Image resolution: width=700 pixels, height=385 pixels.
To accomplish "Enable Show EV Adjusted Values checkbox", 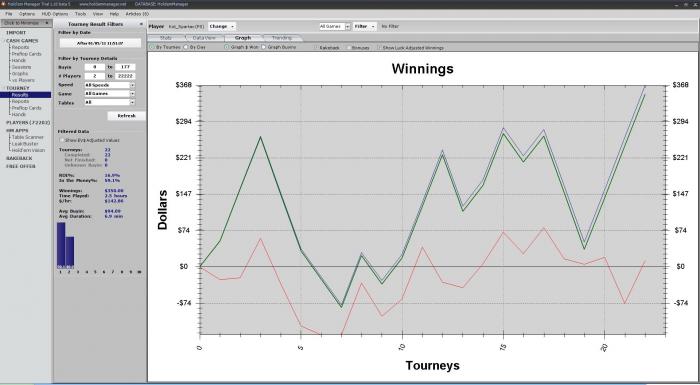I will [62, 140].
